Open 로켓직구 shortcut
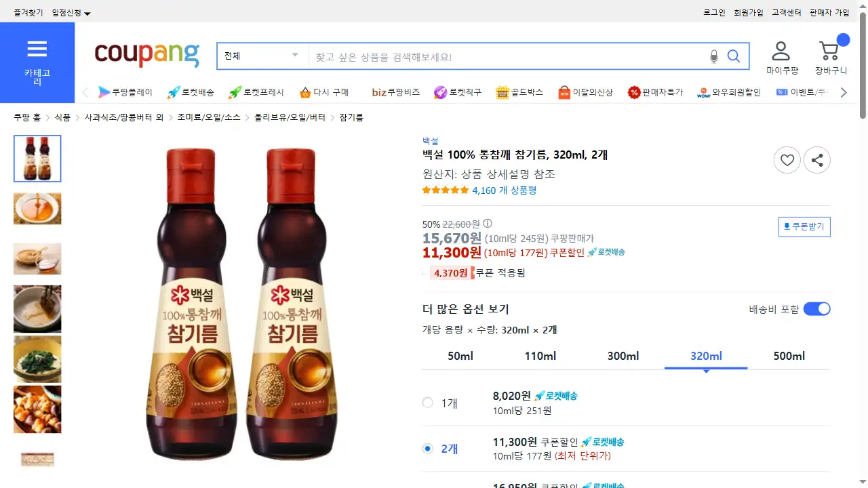 pyautogui.click(x=458, y=92)
